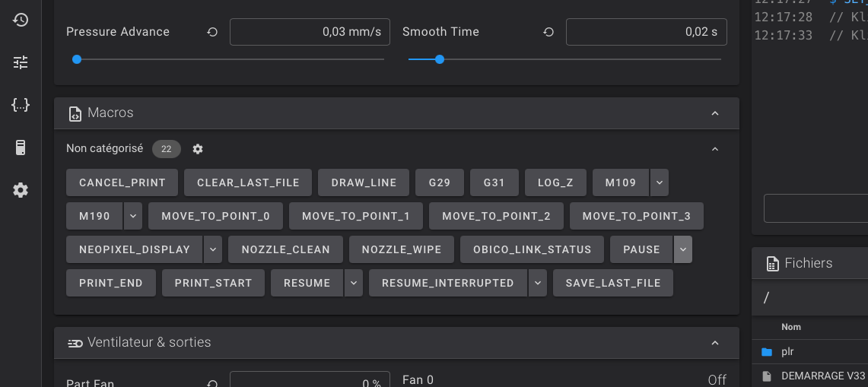Open RESUME_INTERRUPTED parameters dropdown
The height and width of the screenshot is (387, 868).
point(538,283)
